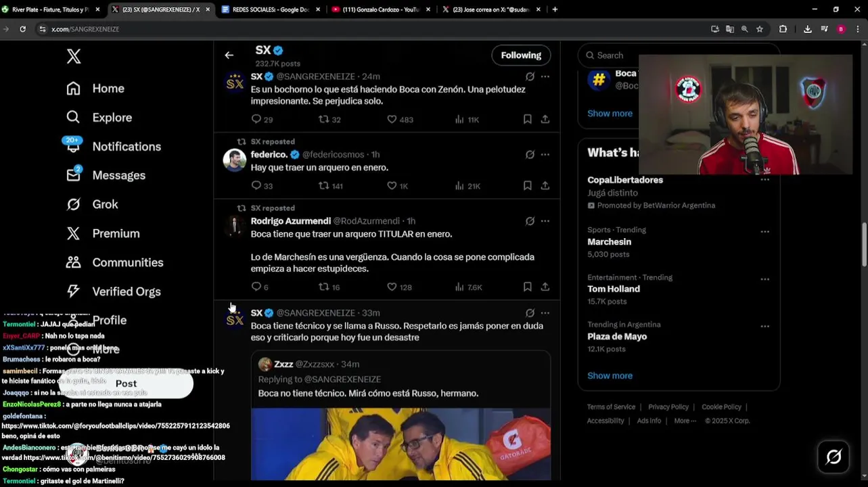
Task: Open Grok icon on federico's post
Action: [x=530, y=155]
